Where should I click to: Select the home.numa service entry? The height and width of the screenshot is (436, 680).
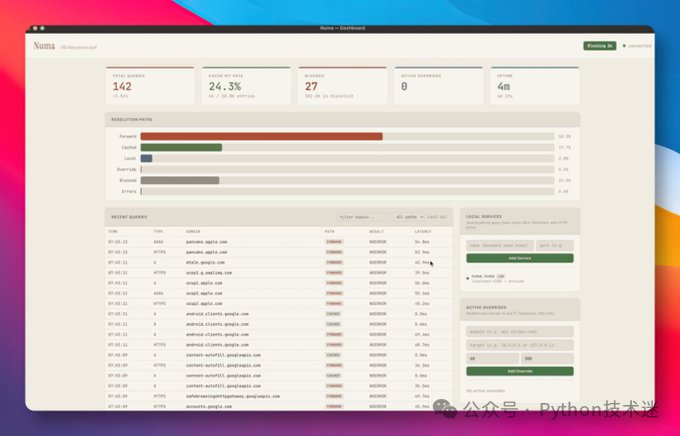tap(520, 278)
